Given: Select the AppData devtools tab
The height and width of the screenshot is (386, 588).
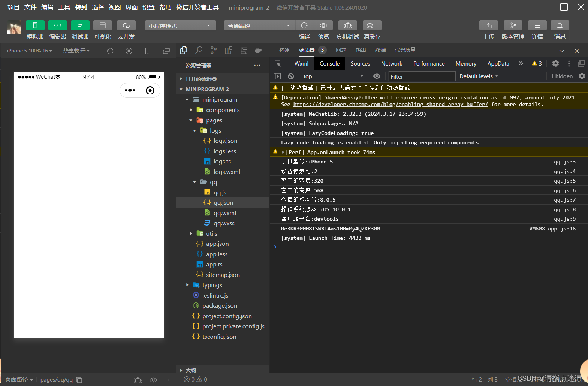Looking at the screenshot, I should 498,64.
